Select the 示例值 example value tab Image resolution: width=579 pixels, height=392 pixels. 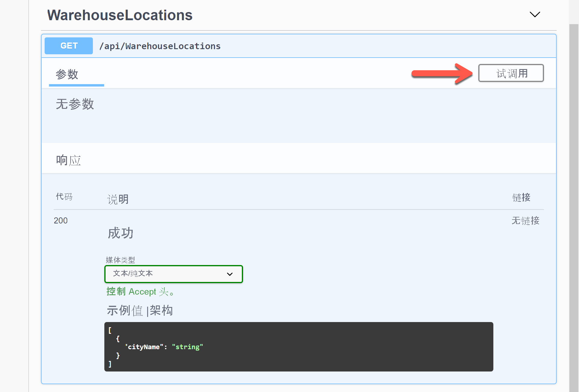coord(125,310)
